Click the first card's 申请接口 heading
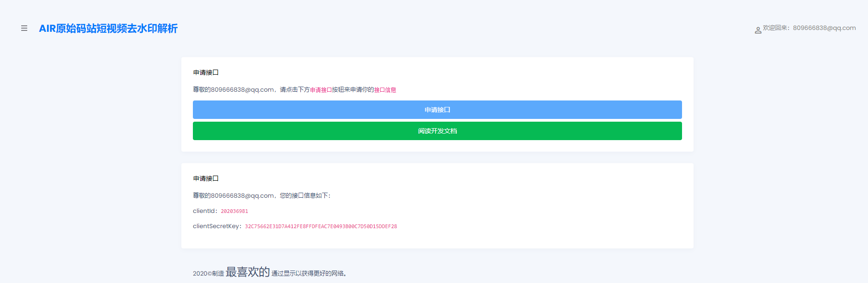This screenshot has height=283, width=868. 206,72
